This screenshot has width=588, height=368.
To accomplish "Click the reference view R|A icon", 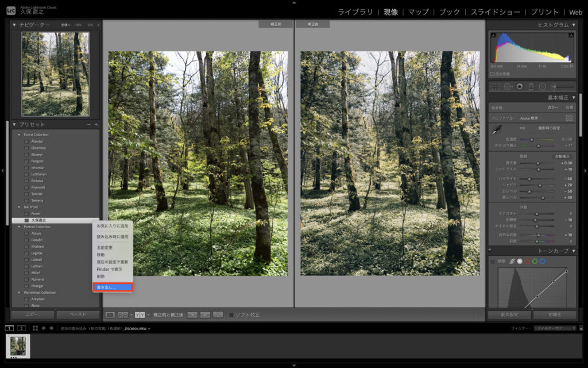I will click(x=123, y=315).
